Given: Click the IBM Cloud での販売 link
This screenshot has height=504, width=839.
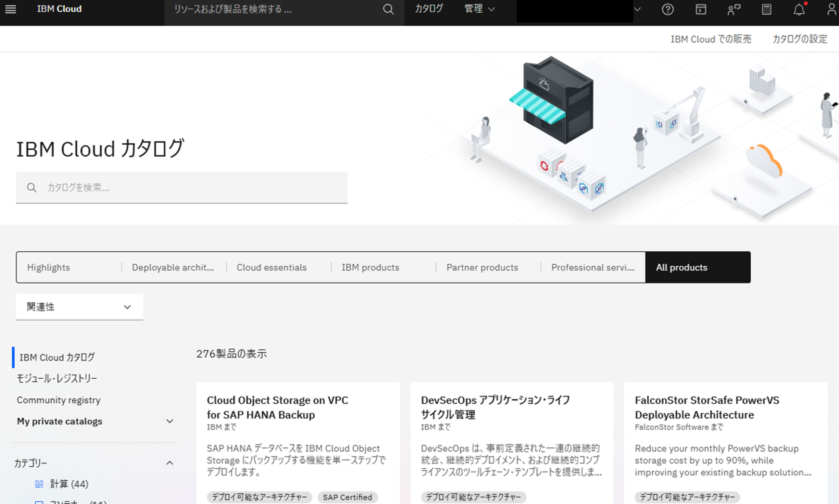Looking at the screenshot, I should click(x=711, y=39).
